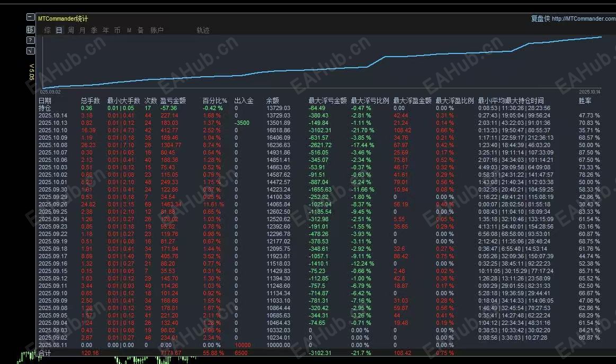Select the 2025.08.11 date cell

click(53, 345)
